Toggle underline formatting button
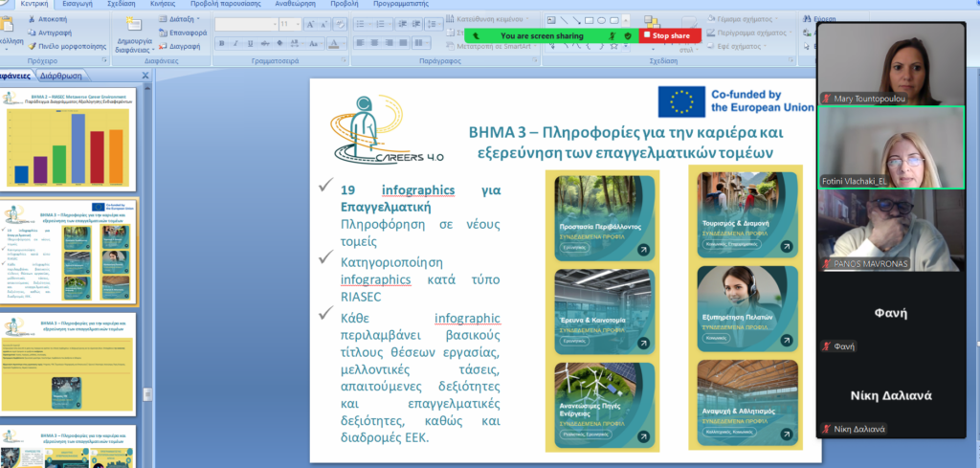This screenshot has height=468, width=980. pyautogui.click(x=250, y=44)
